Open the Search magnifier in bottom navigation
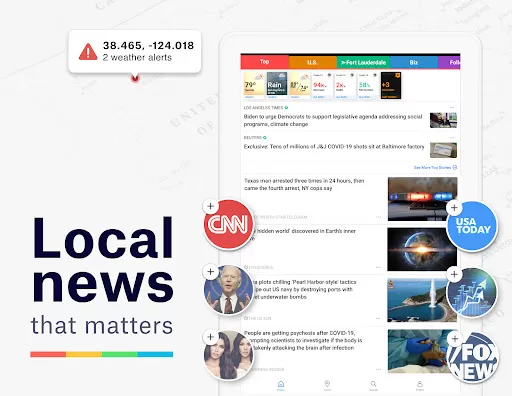Viewport: 512px width, 396px height. tap(374, 385)
